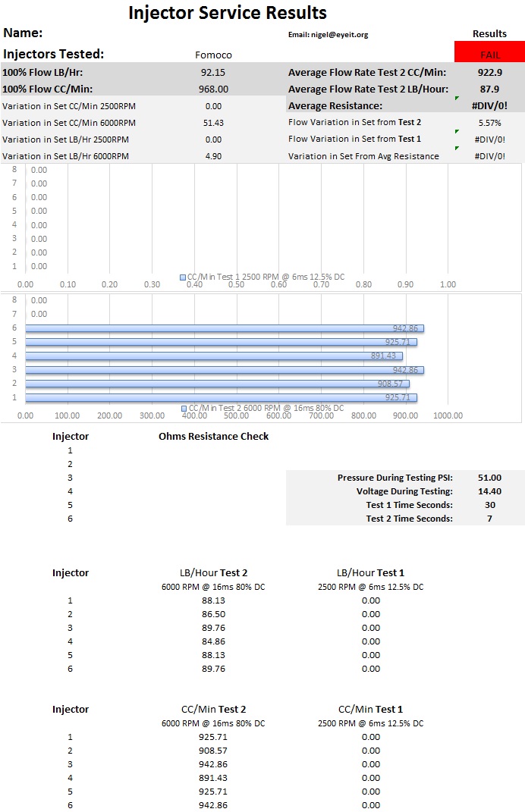
Task: Select the 968.00 flow CC/Min value
Action: click(213, 89)
